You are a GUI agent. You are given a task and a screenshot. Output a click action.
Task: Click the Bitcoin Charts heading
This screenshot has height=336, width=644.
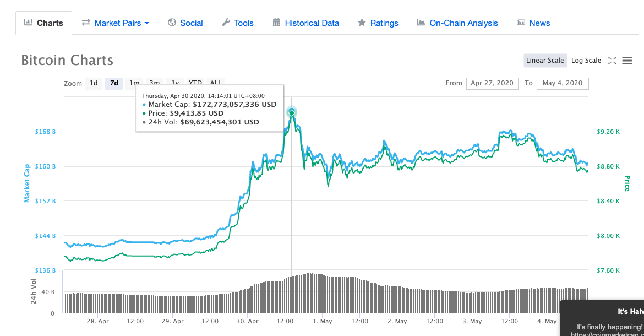coord(67,61)
